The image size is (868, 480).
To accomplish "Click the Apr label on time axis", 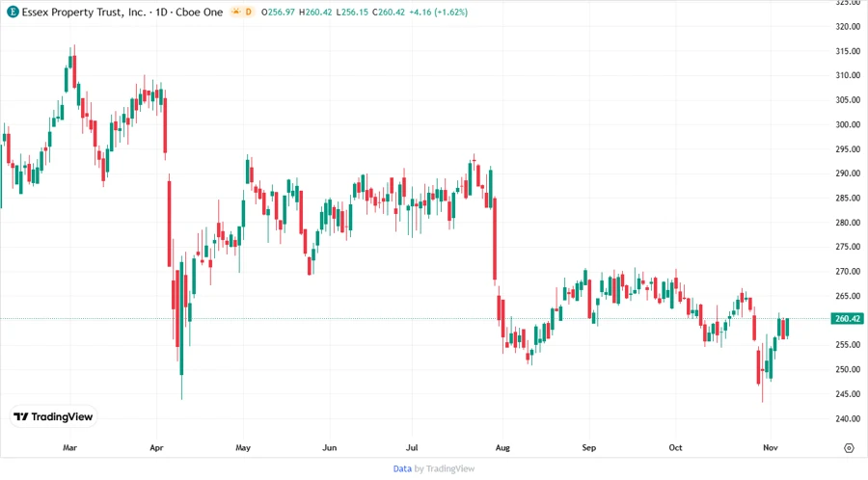I will coord(156,447).
